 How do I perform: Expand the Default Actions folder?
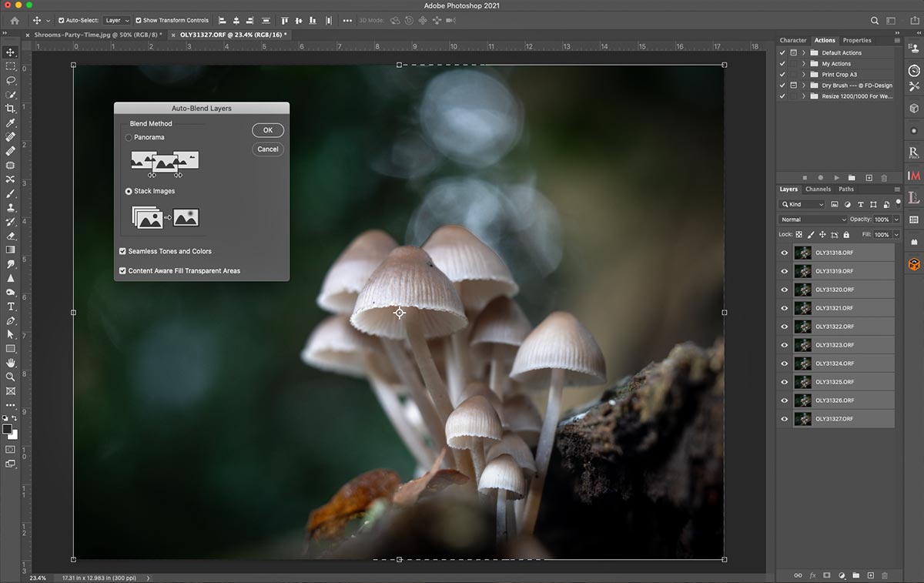[804, 53]
